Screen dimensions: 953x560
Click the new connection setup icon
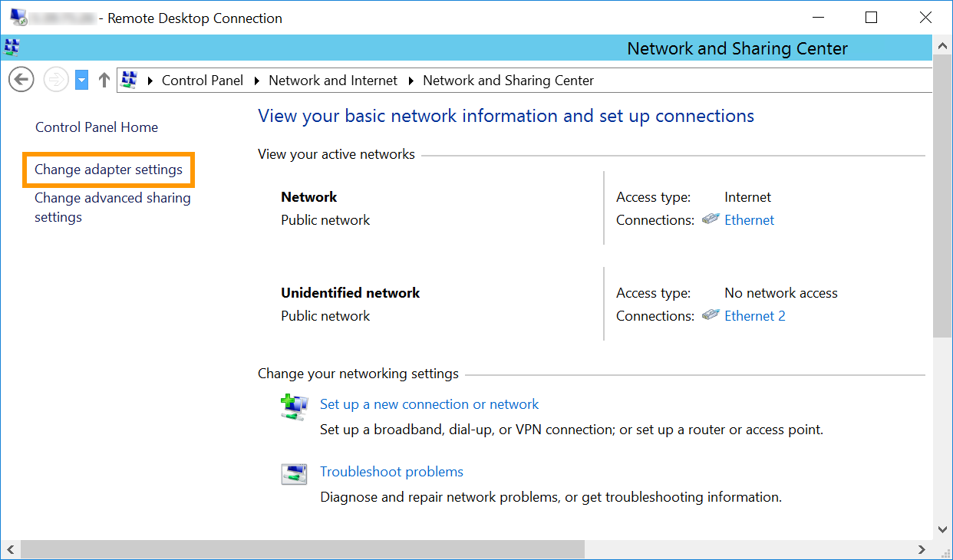[x=294, y=407]
